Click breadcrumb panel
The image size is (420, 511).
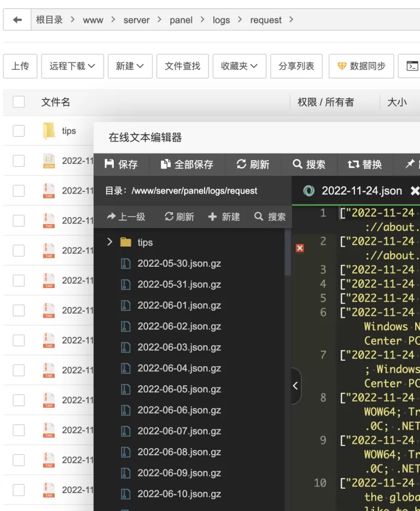coord(181,20)
